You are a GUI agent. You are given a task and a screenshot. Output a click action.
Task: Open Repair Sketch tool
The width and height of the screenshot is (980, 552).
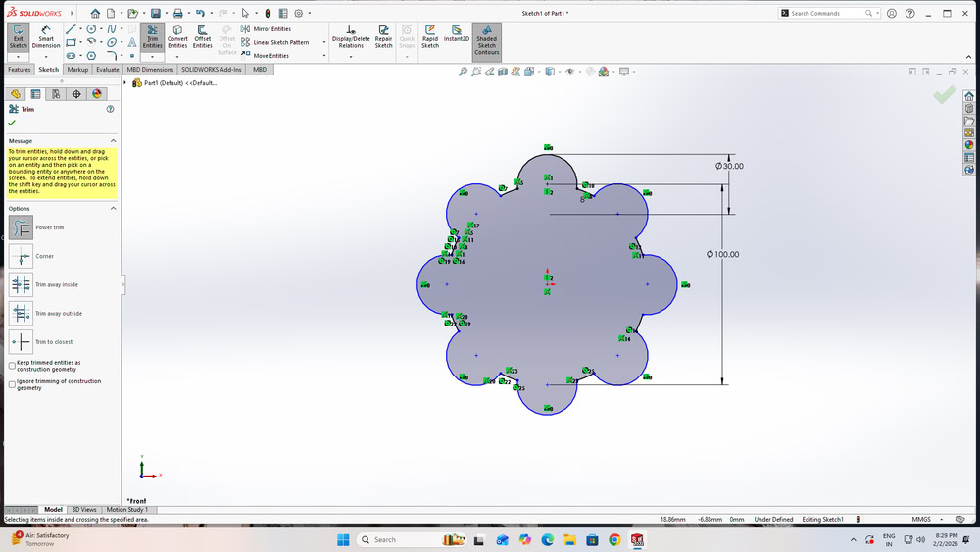384,37
